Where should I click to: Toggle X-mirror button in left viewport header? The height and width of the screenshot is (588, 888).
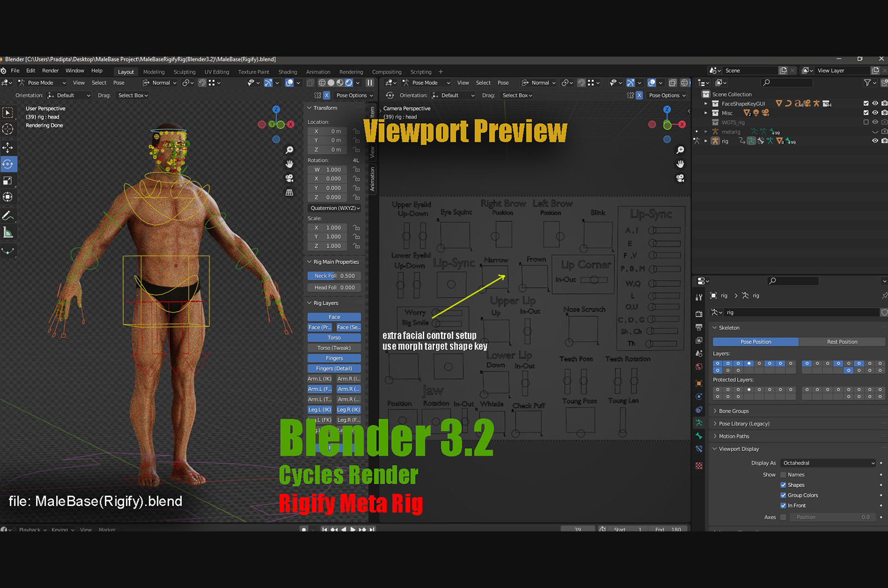326,95
